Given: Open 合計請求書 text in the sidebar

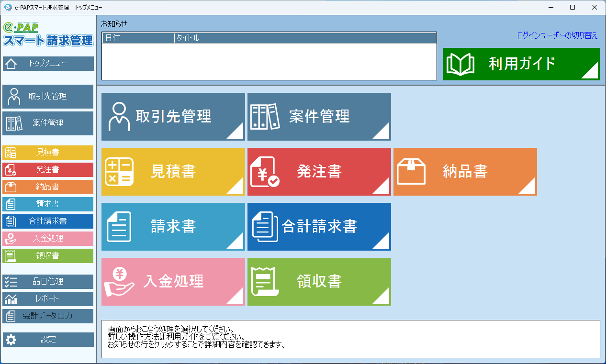Looking at the screenshot, I should point(47,221).
